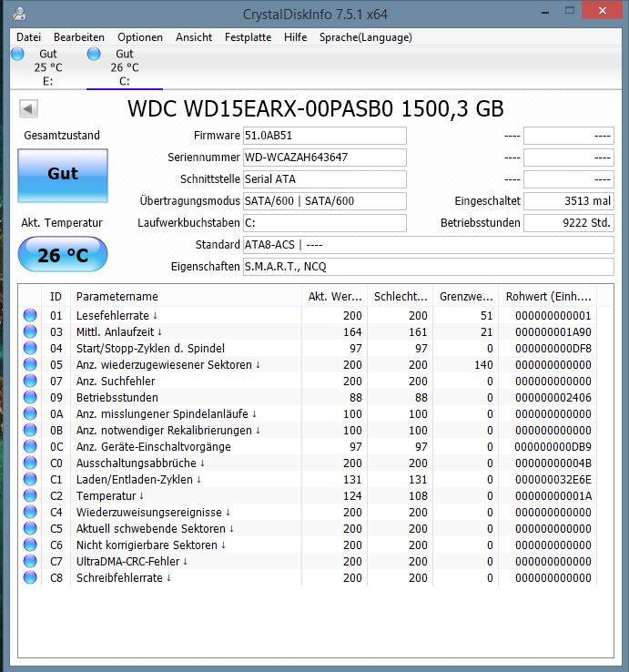
Task: Click the Standard field ATA8-ACS
Action: coord(428,245)
